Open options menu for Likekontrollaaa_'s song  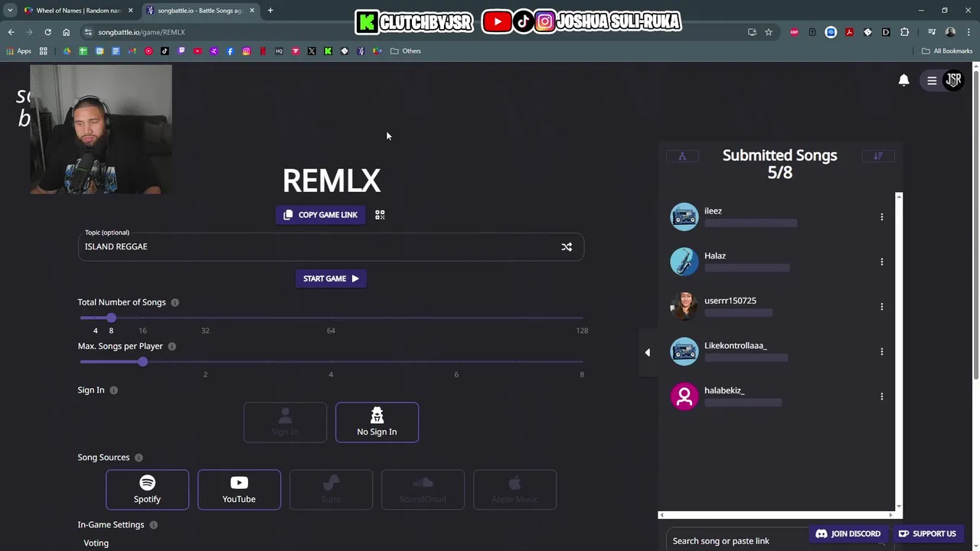[x=881, y=352]
